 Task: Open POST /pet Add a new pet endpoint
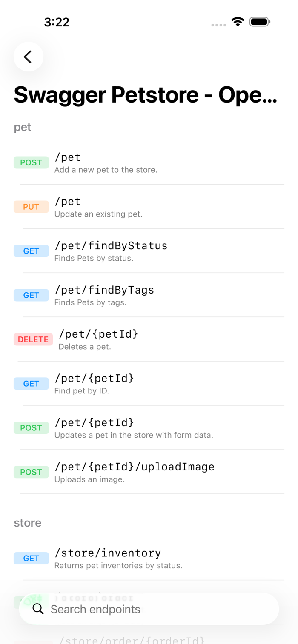click(149, 162)
